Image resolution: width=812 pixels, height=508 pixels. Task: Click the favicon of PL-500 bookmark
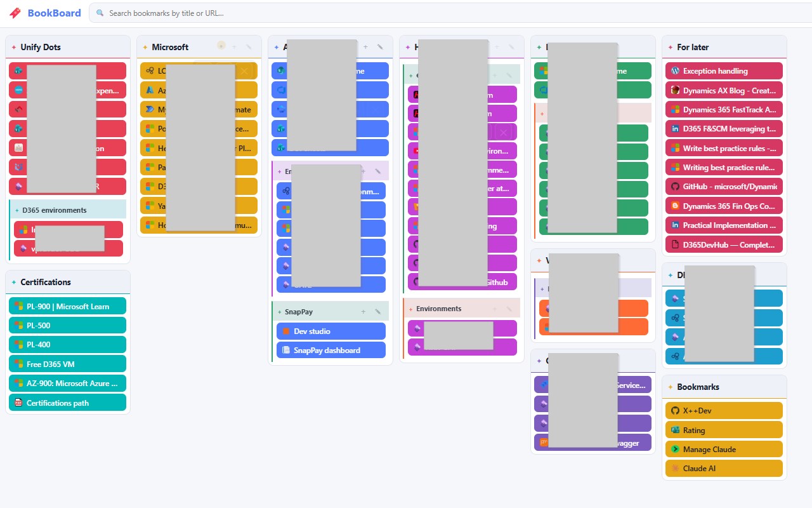[19, 326]
